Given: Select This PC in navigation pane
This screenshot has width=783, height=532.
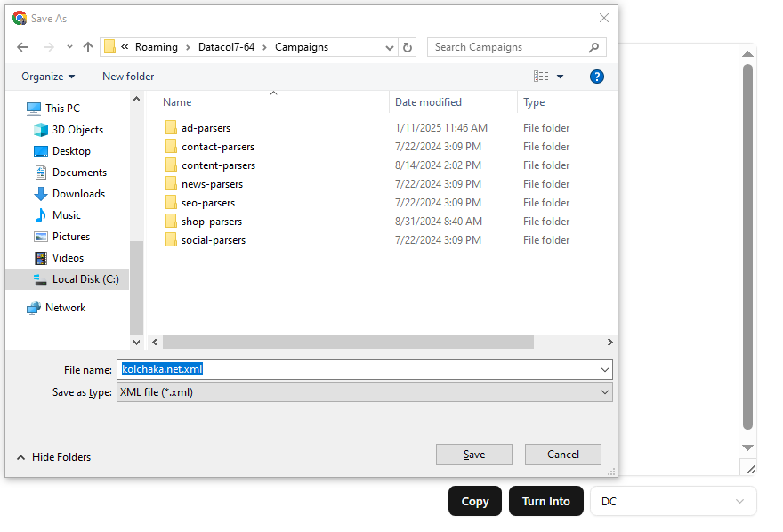Looking at the screenshot, I should click(62, 109).
